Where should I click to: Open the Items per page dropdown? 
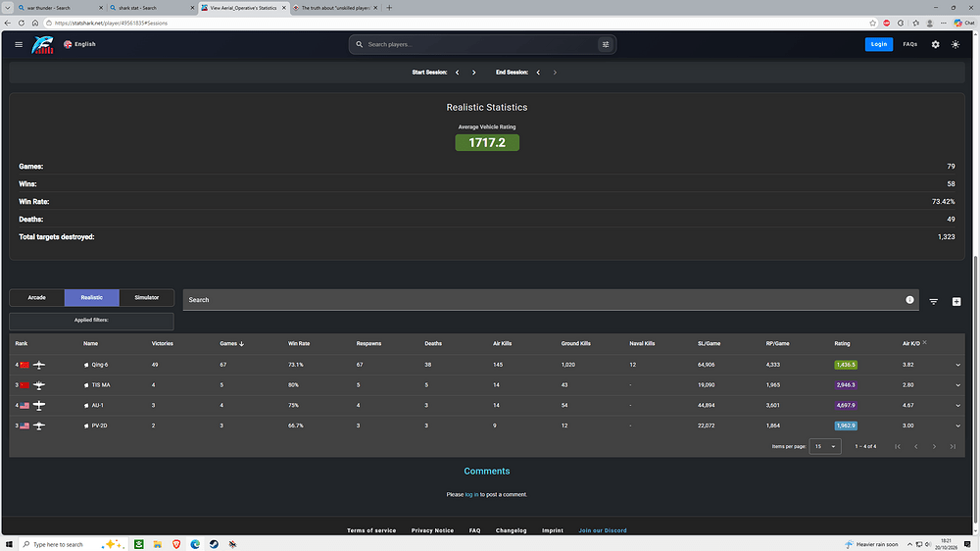point(825,446)
